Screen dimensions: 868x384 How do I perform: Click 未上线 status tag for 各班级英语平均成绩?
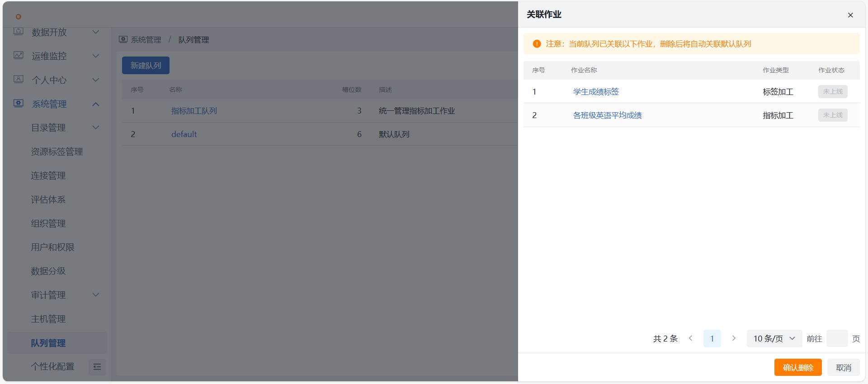tap(833, 115)
